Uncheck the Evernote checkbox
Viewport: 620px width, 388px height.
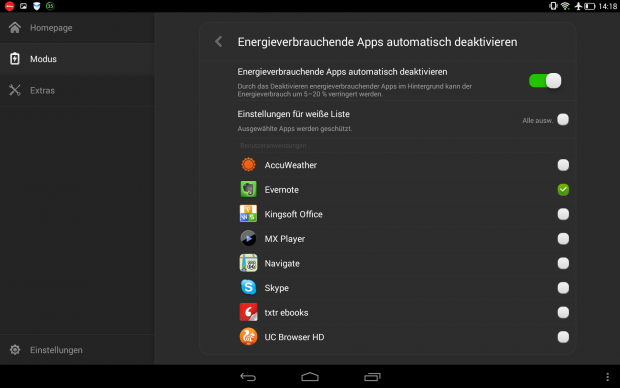563,189
